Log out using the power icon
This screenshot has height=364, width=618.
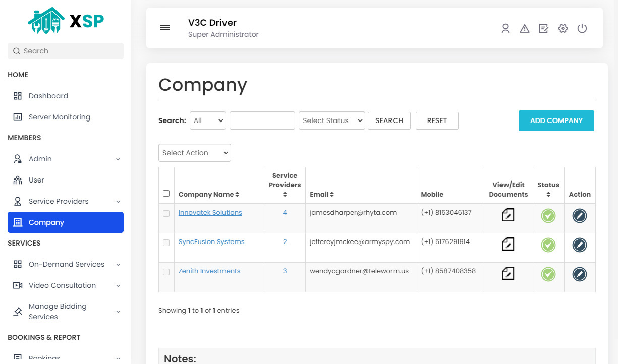click(x=582, y=28)
